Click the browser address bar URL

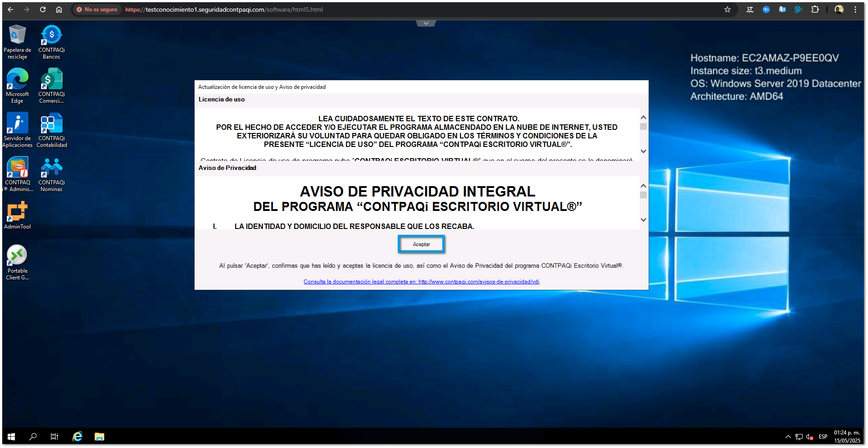224,9
